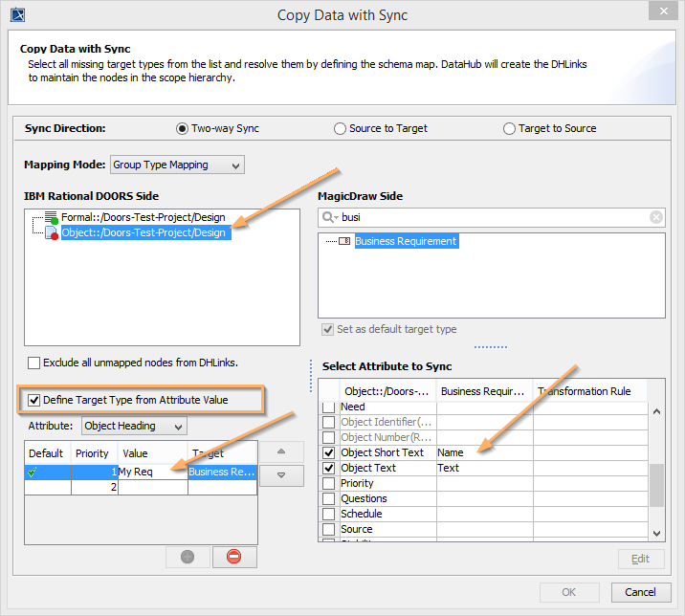This screenshot has width=685, height=616.
Task: Click the Formal module icon with green dot
Action: pyautogui.click(x=52, y=217)
